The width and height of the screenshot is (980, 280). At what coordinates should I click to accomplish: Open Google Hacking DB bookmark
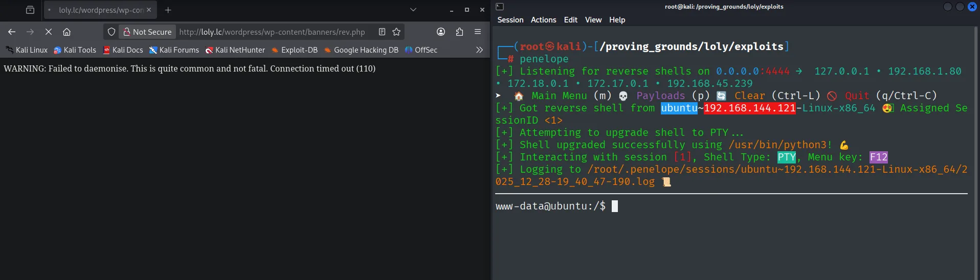click(361, 50)
